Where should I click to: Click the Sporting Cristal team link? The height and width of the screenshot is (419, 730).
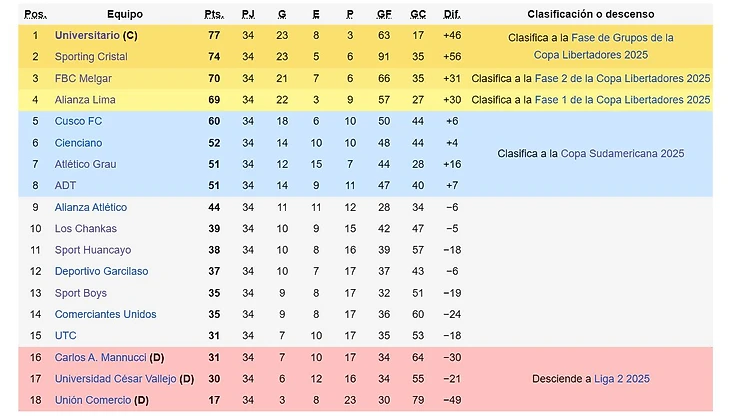(x=92, y=57)
